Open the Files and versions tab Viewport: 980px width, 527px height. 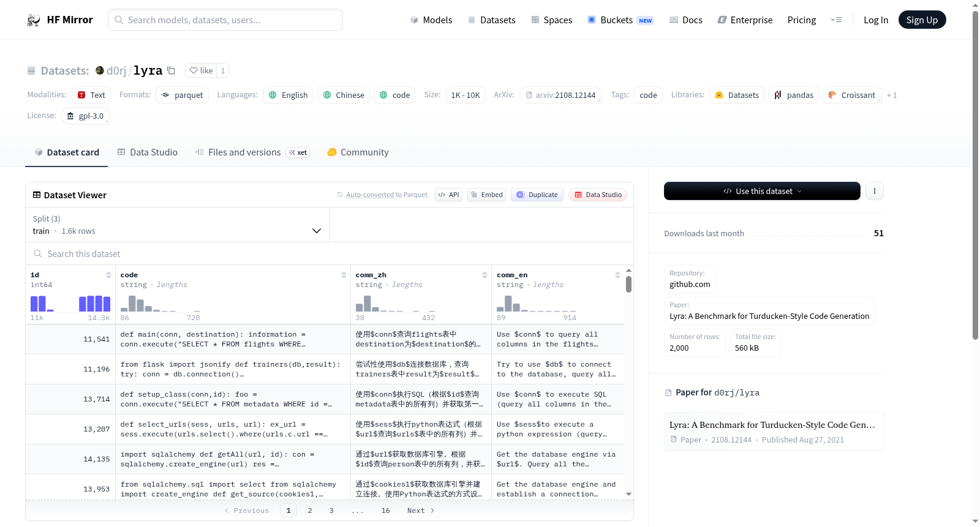click(x=252, y=152)
